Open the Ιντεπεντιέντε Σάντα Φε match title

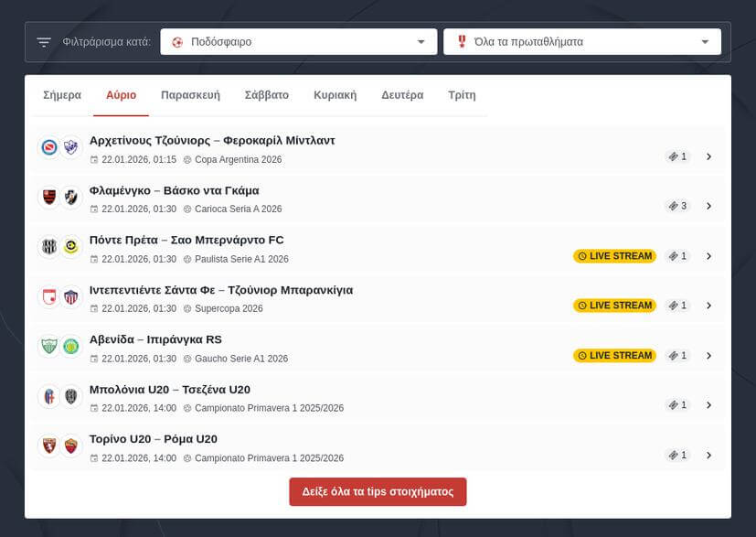tap(220, 290)
